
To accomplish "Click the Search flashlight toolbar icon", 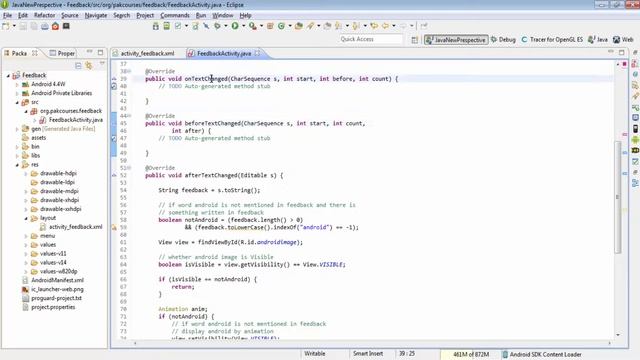I will point(311,26).
